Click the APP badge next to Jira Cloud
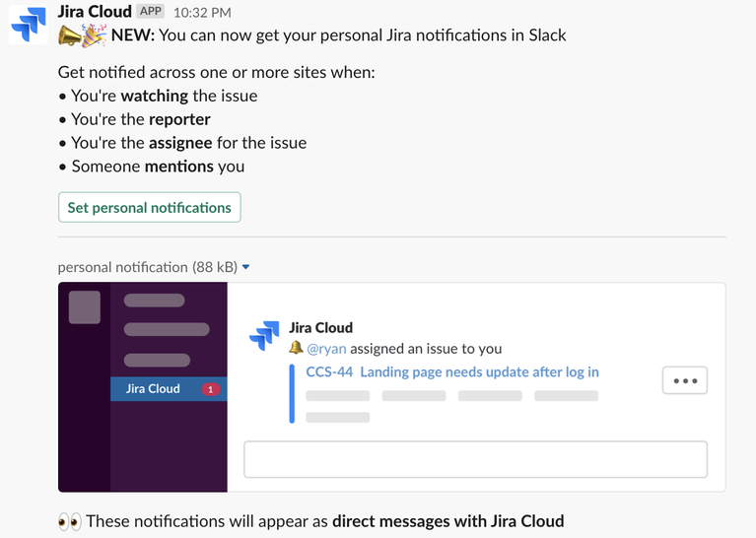756x538 pixels. click(151, 12)
